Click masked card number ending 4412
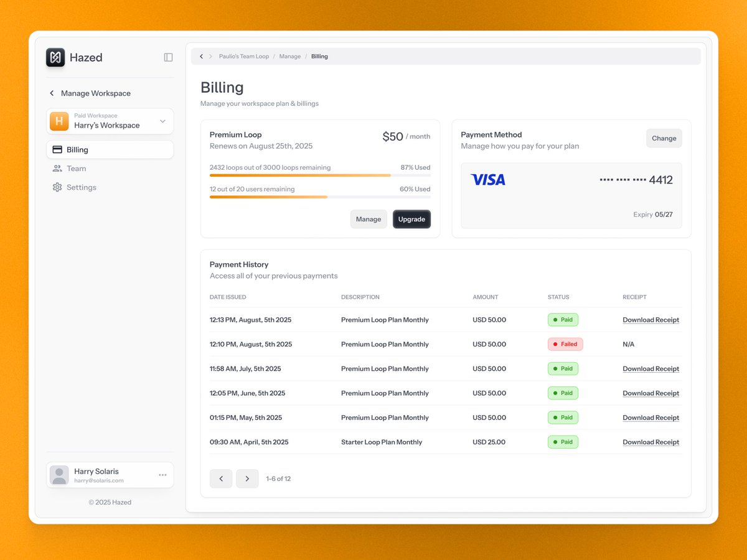Image resolution: width=747 pixels, height=560 pixels. (636, 180)
